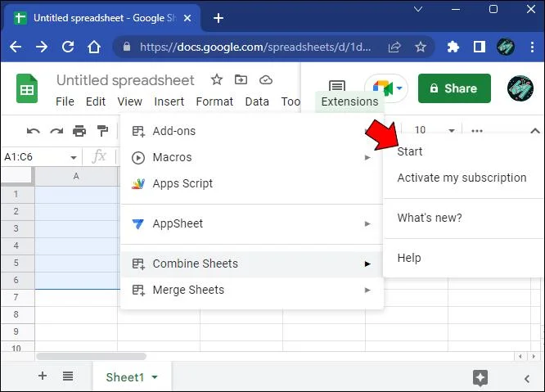This screenshot has height=392, width=545.
Task: Click the move to folder icon
Action: [x=241, y=80]
